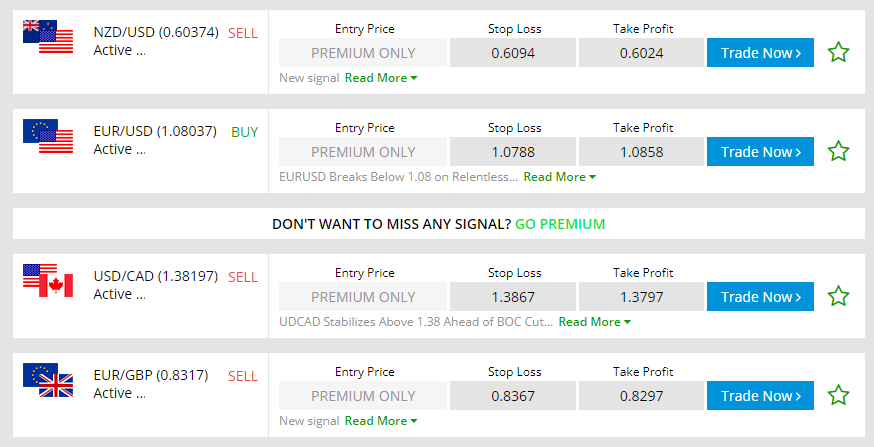The height and width of the screenshot is (447, 874).
Task: Star the NZD/USD signal as favorite
Action: click(838, 52)
